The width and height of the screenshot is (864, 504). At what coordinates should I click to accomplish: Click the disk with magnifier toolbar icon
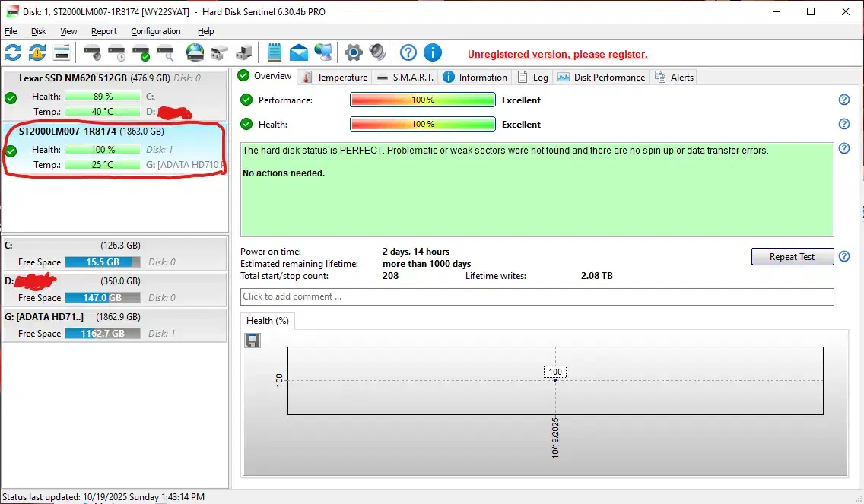pos(165,52)
